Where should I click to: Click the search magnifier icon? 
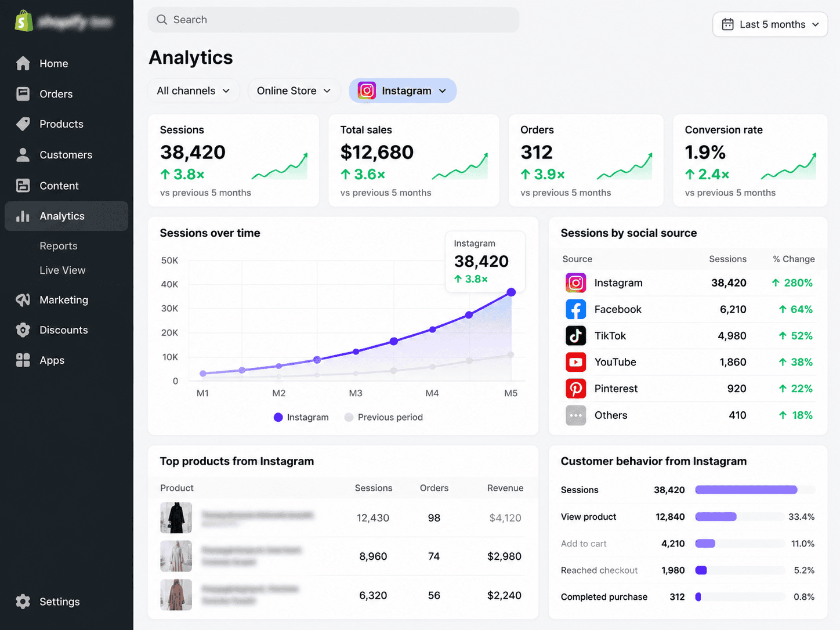click(162, 20)
